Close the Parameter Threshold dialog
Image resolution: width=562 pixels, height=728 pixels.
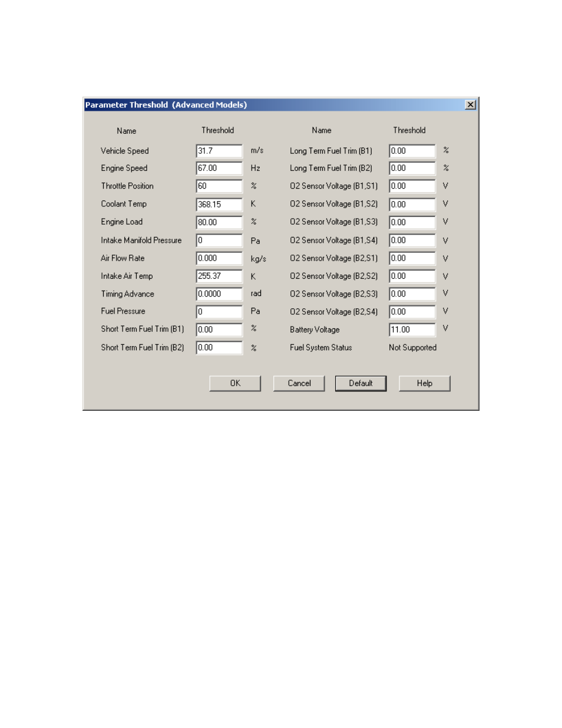[x=470, y=104]
